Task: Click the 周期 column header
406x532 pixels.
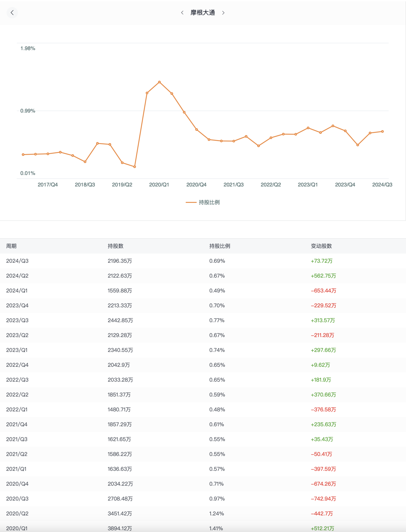Action: pyautogui.click(x=11, y=246)
